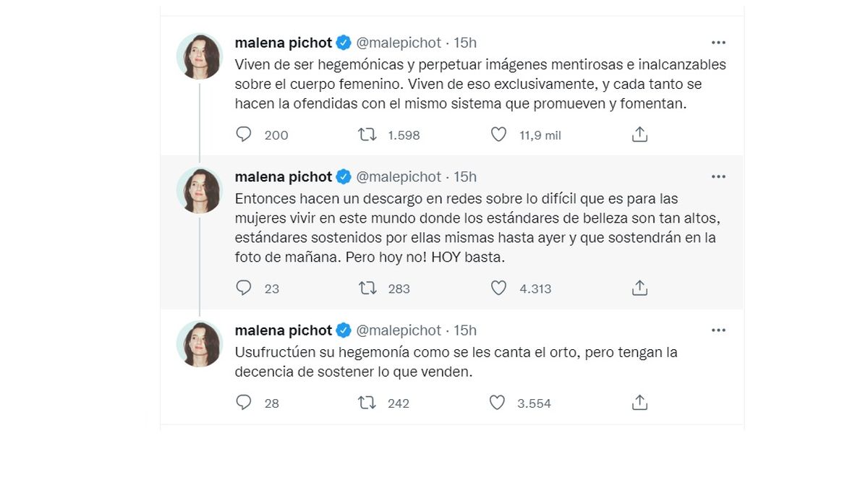Reply to the tweet with 23 replies
Image resolution: width=868 pixels, height=488 pixels.
click(244, 288)
